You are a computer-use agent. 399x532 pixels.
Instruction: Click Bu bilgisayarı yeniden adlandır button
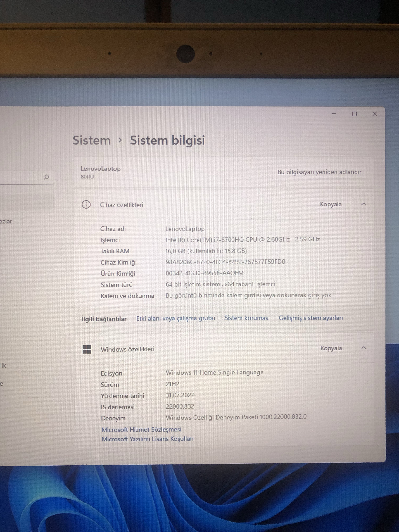coord(319,172)
